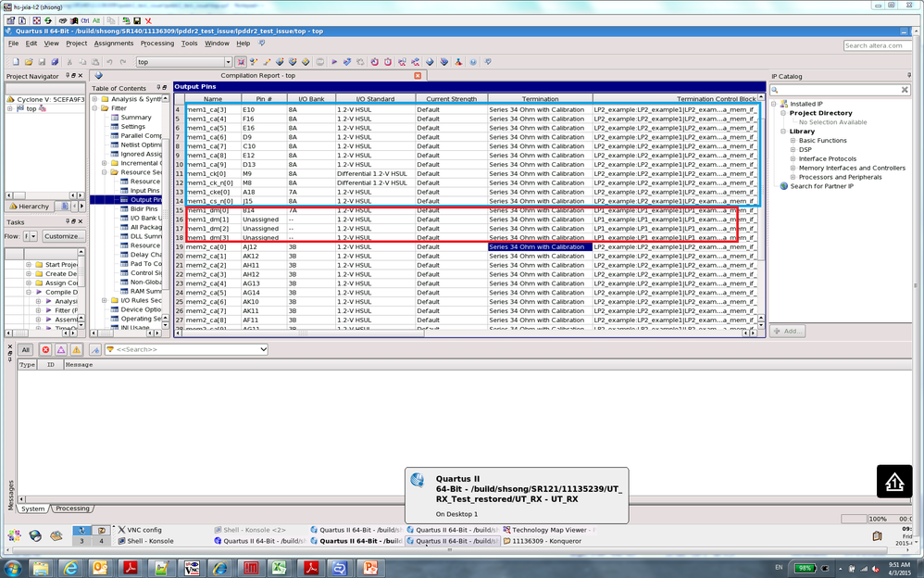Switch to the Processing messages tab
The image size is (924, 578).
point(72,509)
